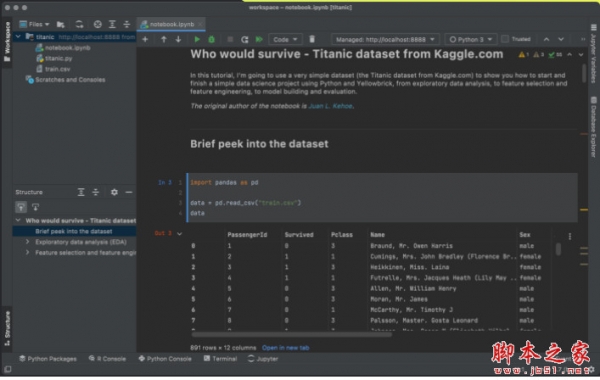Click the output table's vertical scrollbar thumb

(x=558, y=250)
